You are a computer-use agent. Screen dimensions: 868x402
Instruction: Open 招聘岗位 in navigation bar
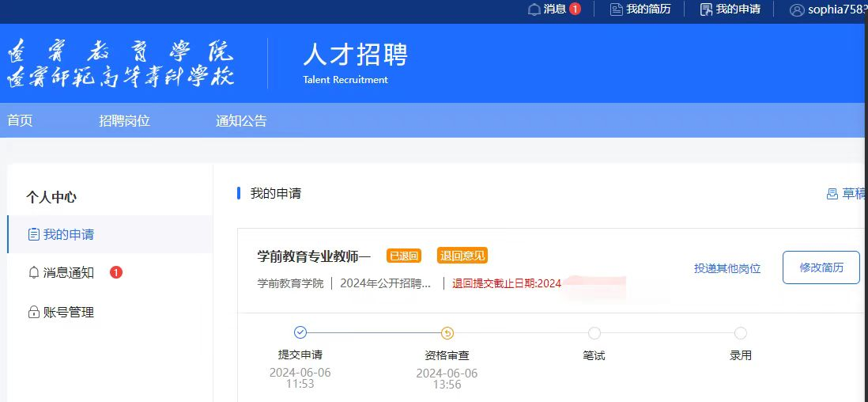[124, 121]
